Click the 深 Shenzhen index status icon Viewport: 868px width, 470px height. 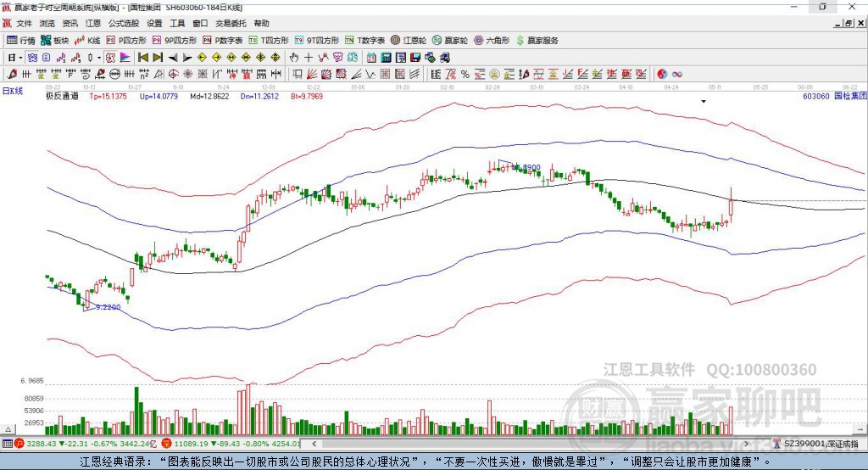coord(167,444)
